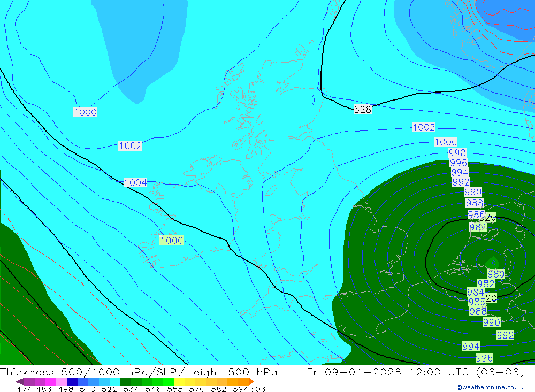The height and width of the screenshot is (392, 535).
Task: Click the 1000 isobar label above the 998 label
Action: [446, 142]
